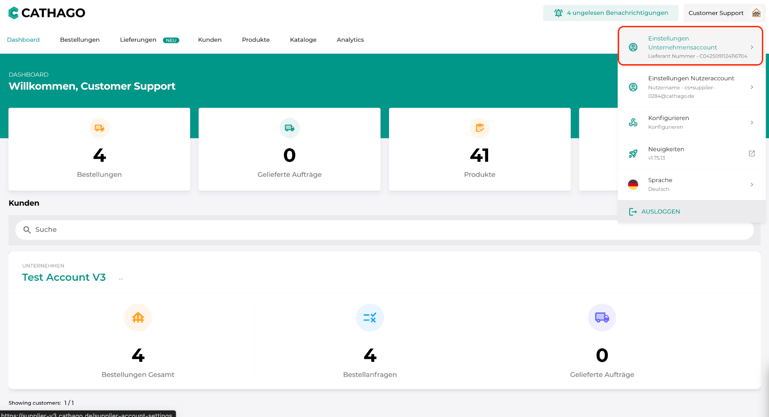Screen dimensions: 769x417
Task: Click the house icon above Bestellungen Gesamt
Action: [138, 317]
